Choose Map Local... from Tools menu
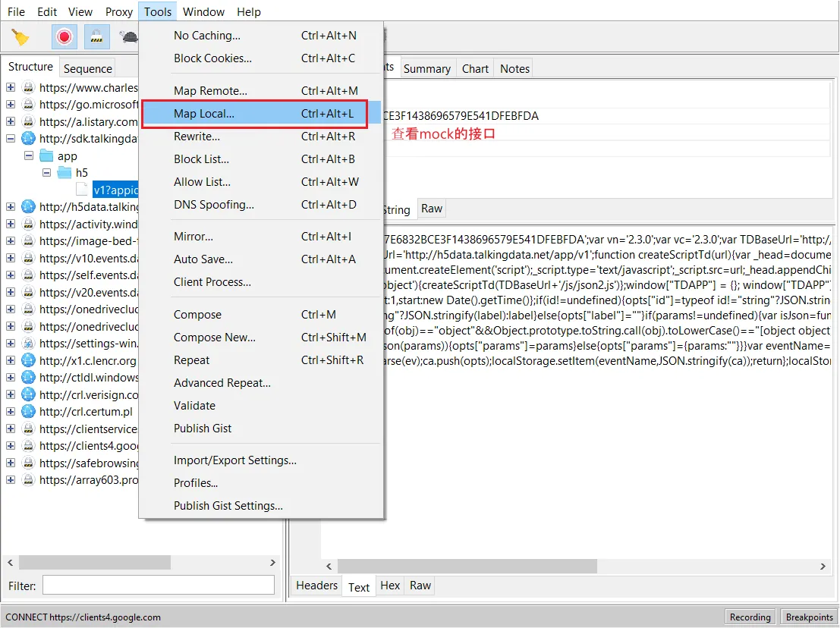The image size is (840, 628). [x=262, y=114]
